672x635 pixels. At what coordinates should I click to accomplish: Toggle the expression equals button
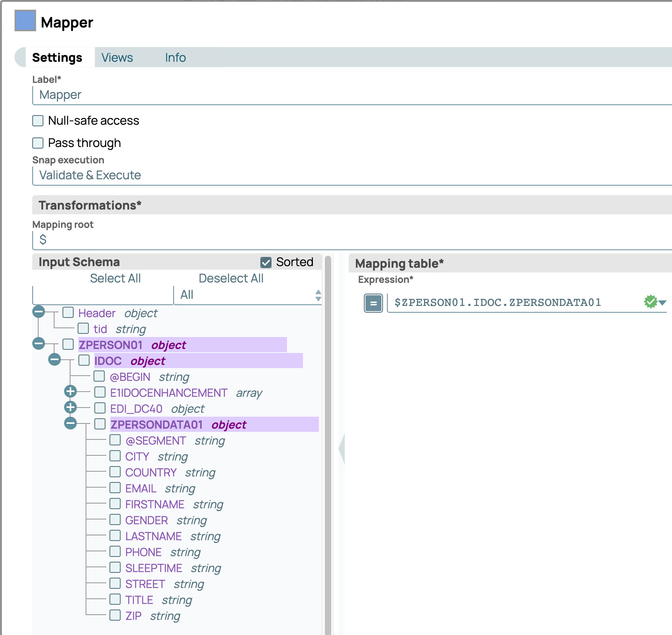pyautogui.click(x=373, y=303)
